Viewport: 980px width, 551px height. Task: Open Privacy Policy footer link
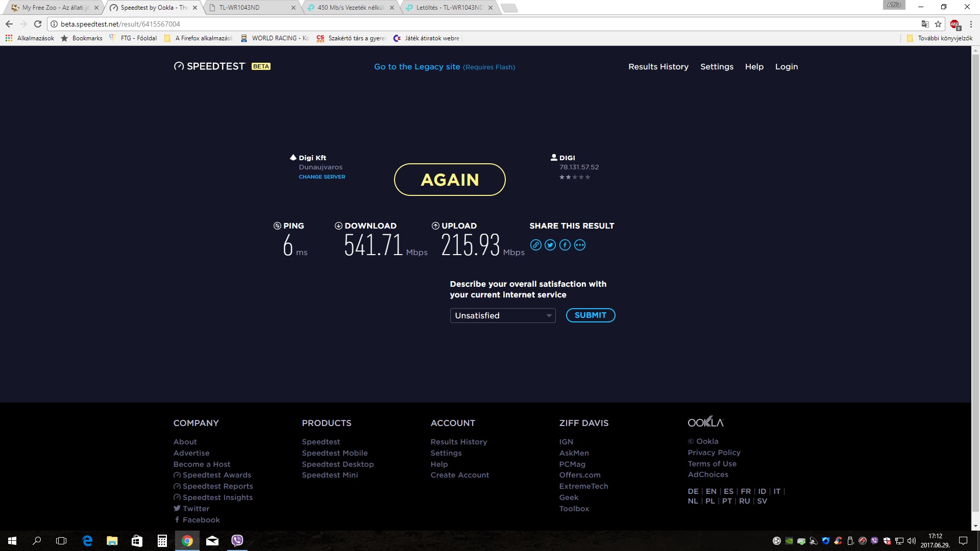coord(714,453)
